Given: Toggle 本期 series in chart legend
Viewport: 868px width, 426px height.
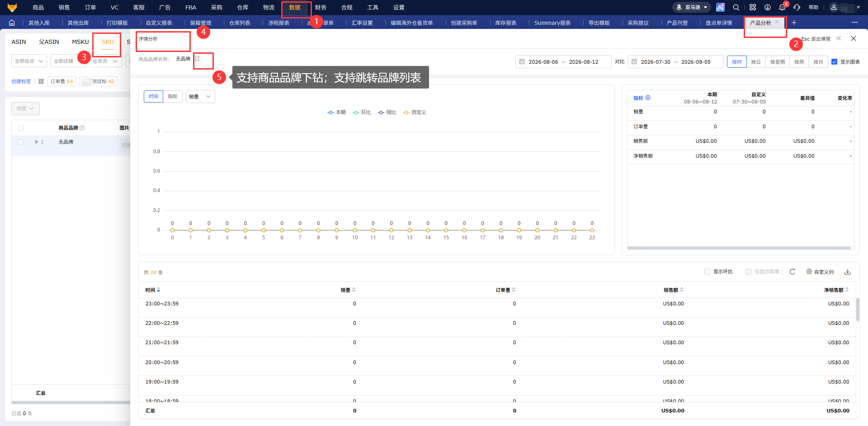Looking at the screenshot, I should (336, 112).
